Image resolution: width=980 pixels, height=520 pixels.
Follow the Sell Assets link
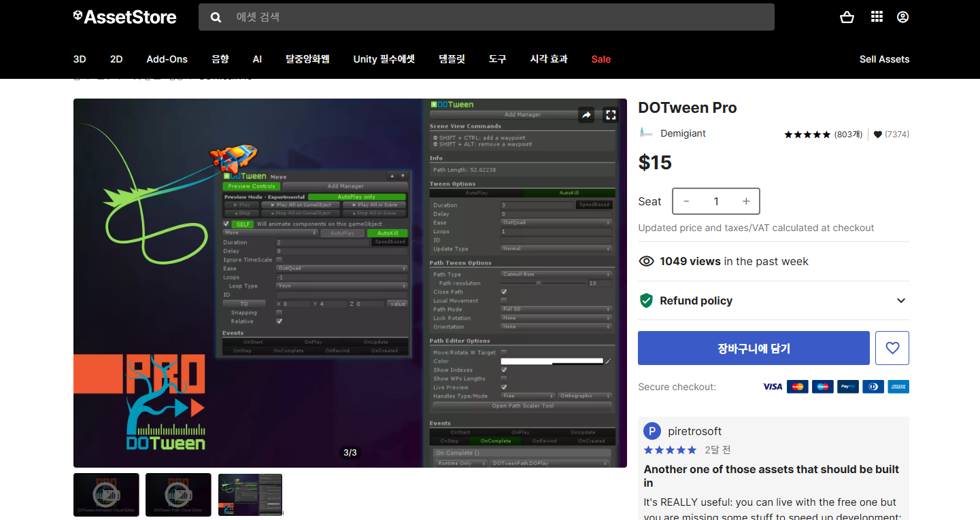point(884,59)
